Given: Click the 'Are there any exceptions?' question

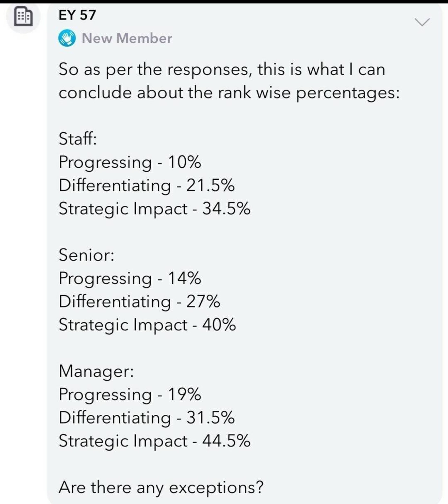Looking at the screenshot, I should [161, 488].
